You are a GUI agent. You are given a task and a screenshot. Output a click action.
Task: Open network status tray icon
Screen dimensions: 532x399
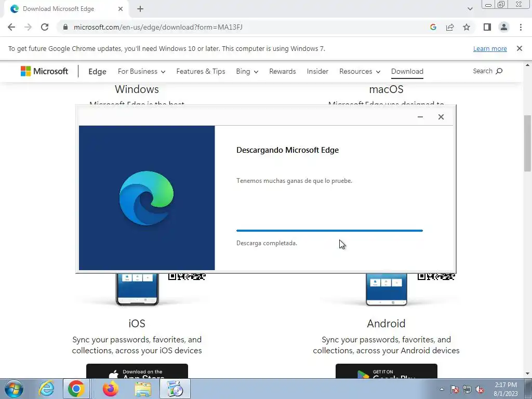(x=467, y=390)
